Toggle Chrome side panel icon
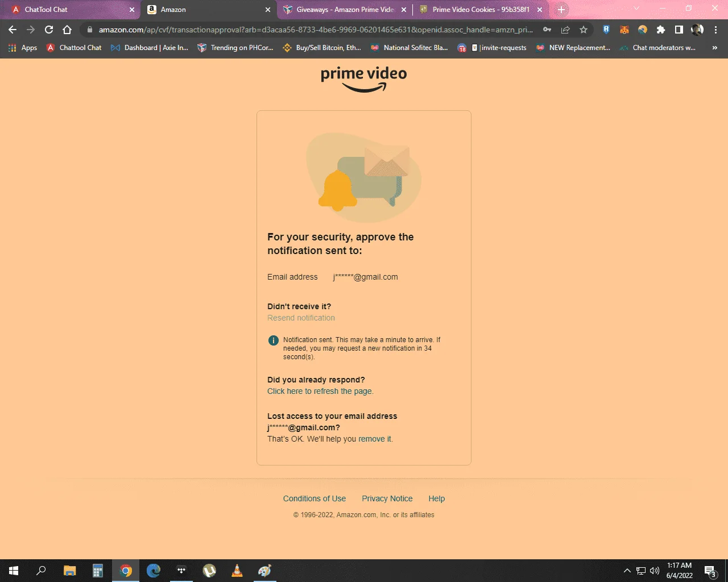This screenshot has width=728, height=582. (679, 30)
